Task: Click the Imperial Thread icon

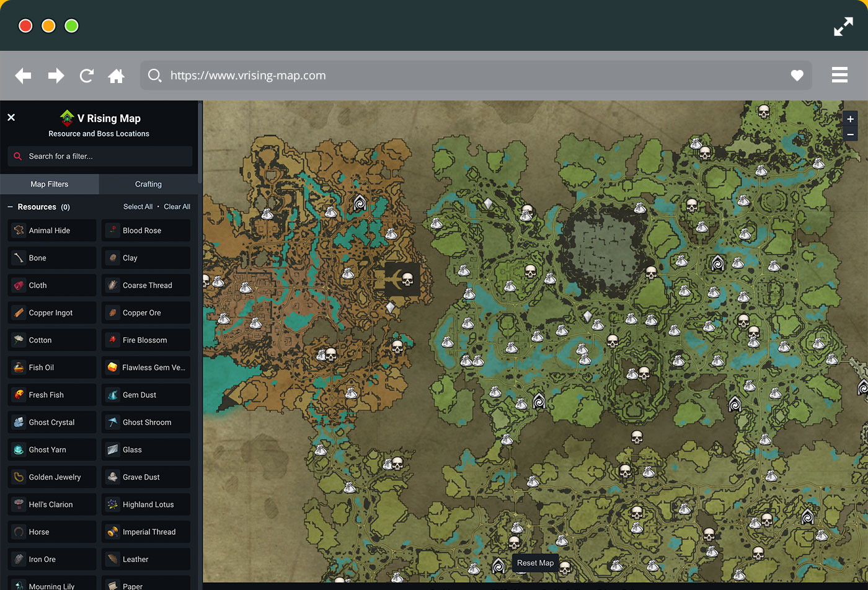Action: tap(112, 532)
